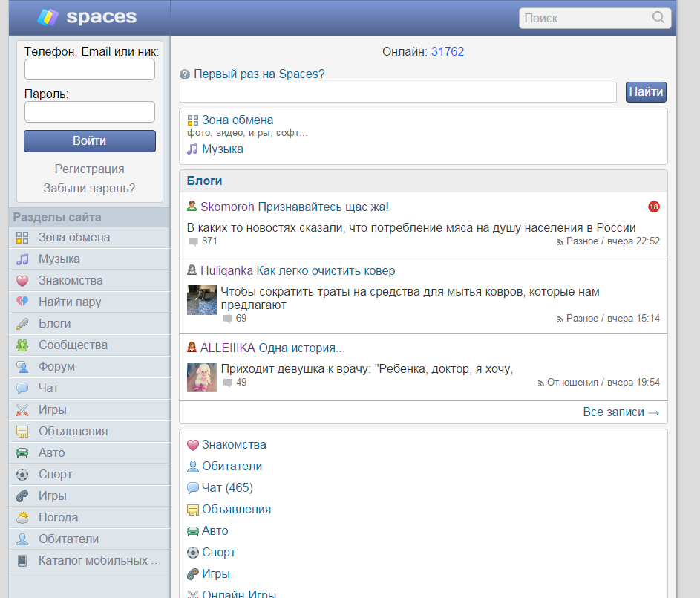Click the Музыка note icon in sidebar
The image size is (700, 598).
[x=22, y=259]
